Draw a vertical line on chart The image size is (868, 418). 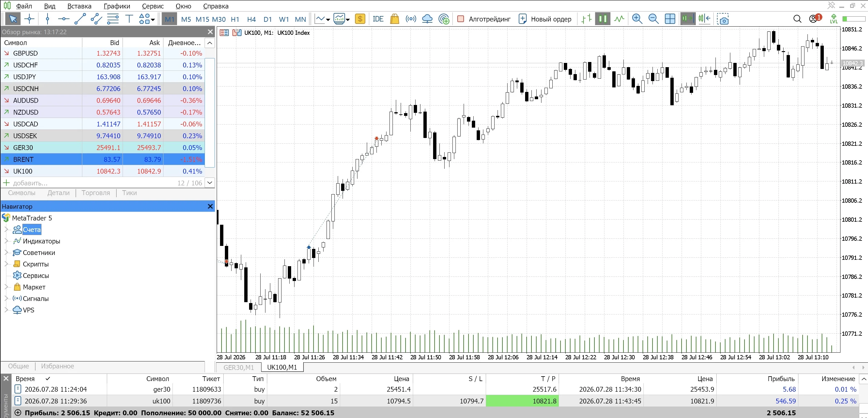pos(48,19)
